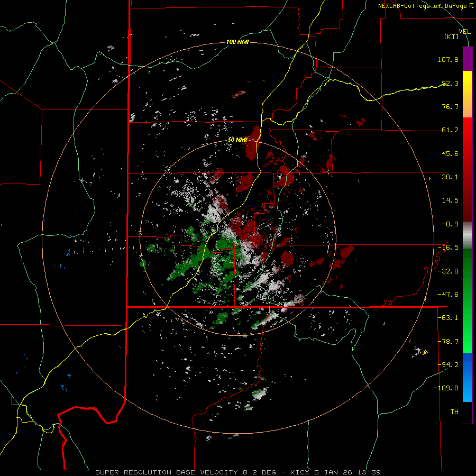Select the 107.8 legend value
Screen dimensions: 476x476
448,59
